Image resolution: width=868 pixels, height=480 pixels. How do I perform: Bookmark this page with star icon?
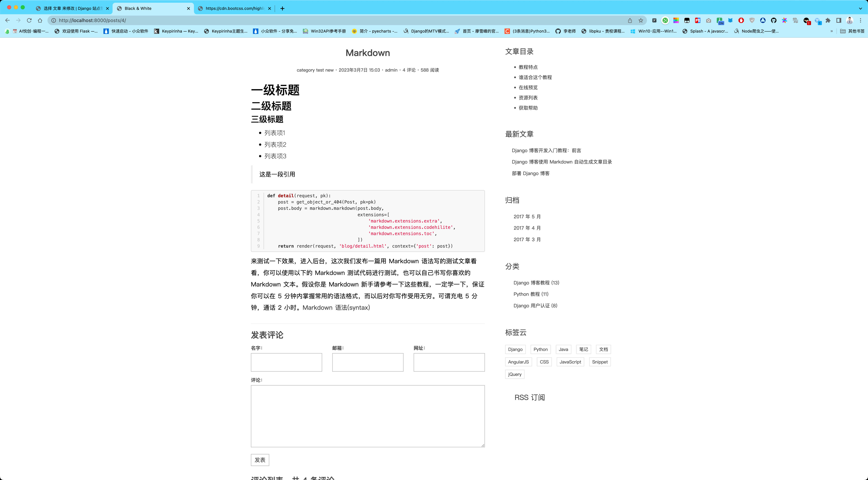click(x=640, y=20)
